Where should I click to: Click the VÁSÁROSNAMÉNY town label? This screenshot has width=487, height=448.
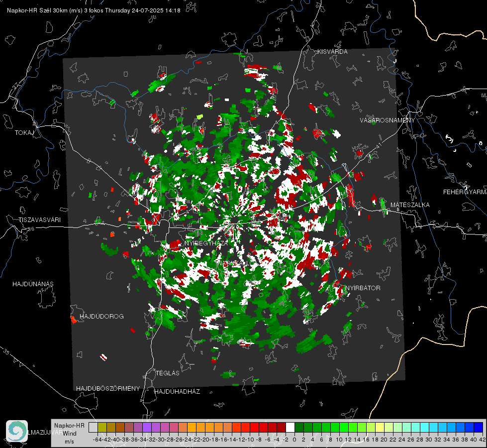(388, 120)
